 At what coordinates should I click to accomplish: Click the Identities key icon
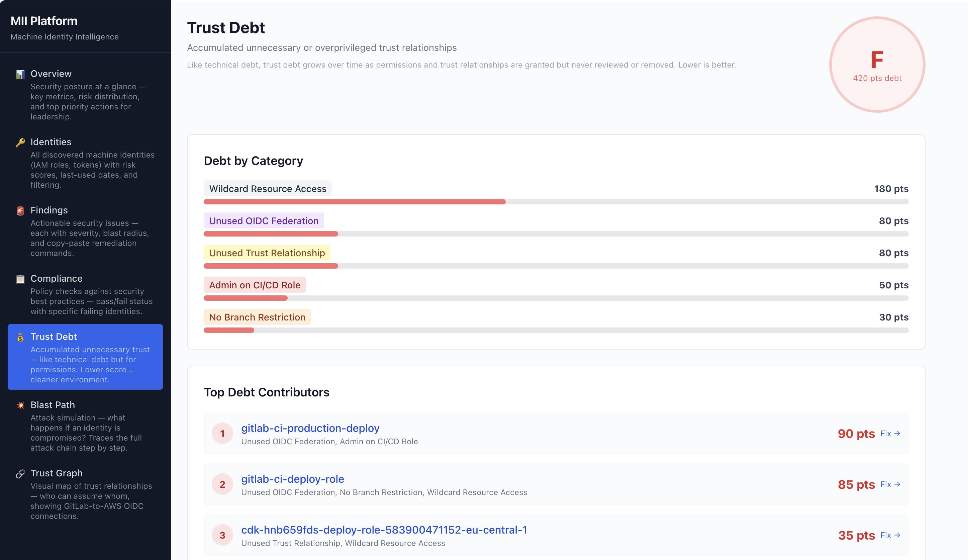[20, 143]
